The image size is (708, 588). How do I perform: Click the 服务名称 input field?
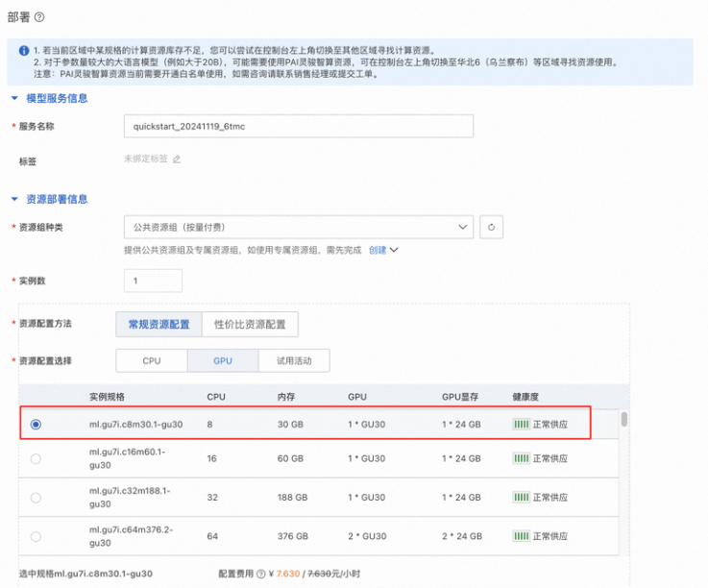point(299,126)
